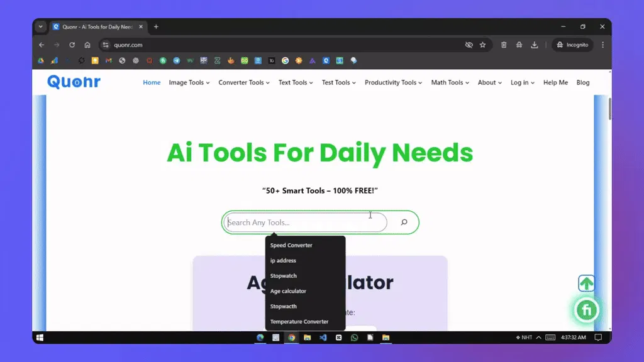Open the Google Keep yellow bookmark
This screenshot has width=644, height=362.
coord(95,60)
